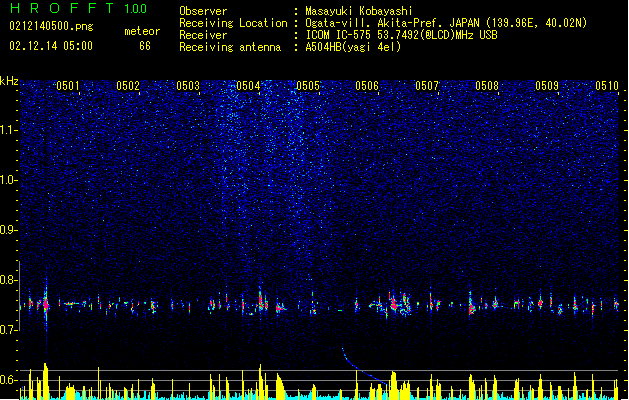Click the Receiver field label
Image resolution: width=629 pixels, height=400 pixels.
click(x=203, y=35)
